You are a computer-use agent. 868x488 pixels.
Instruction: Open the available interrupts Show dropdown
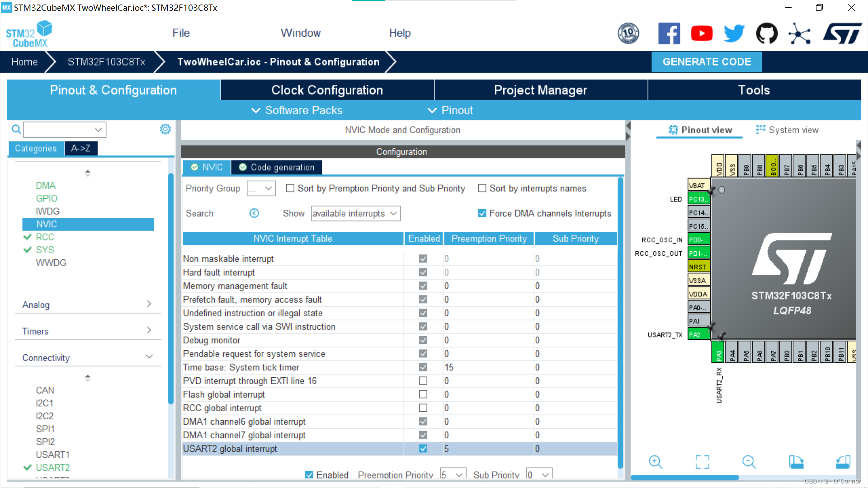[x=355, y=213]
